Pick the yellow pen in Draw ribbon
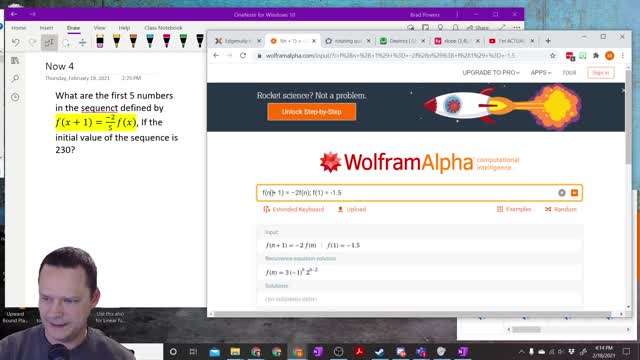 (x=116, y=41)
